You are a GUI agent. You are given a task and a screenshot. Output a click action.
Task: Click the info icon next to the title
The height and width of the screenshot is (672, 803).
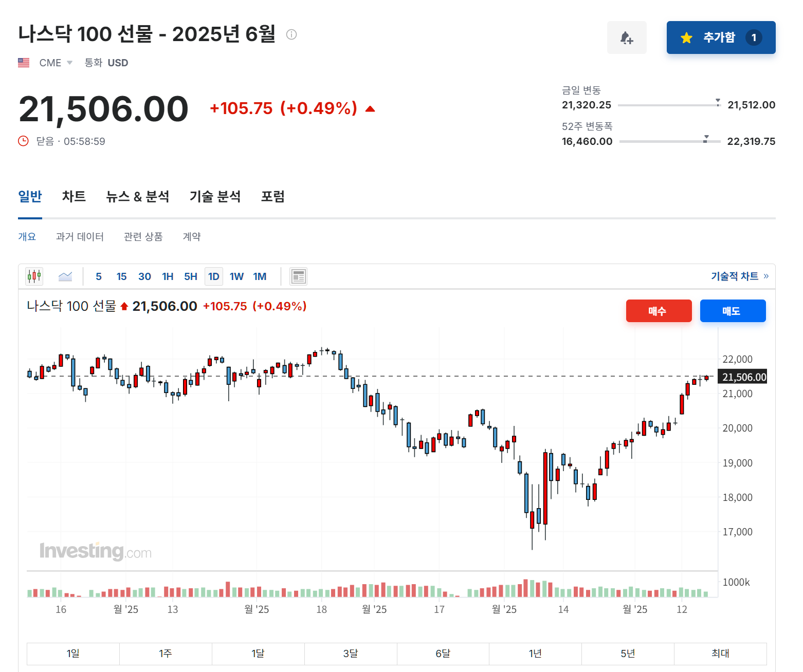[x=292, y=34]
